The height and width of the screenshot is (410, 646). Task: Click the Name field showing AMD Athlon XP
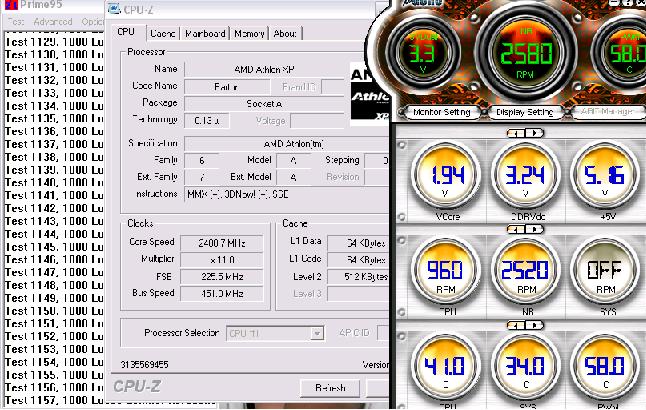[x=264, y=69]
